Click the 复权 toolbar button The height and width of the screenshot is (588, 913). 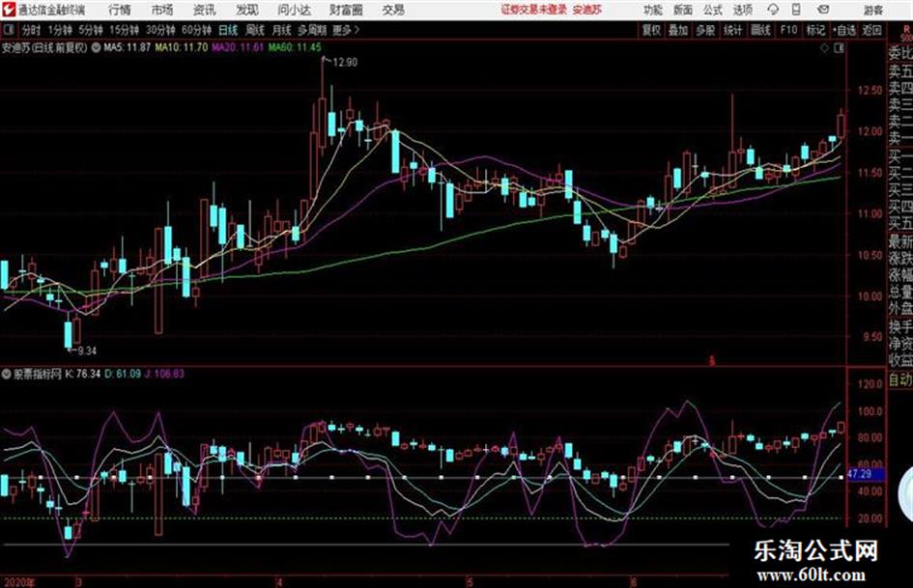pyautogui.click(x=651, y=30)
